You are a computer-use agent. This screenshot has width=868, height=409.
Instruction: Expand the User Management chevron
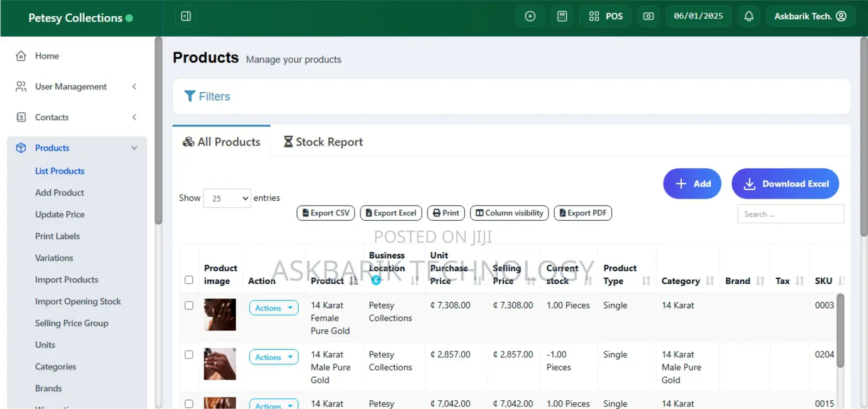(134, 87)
